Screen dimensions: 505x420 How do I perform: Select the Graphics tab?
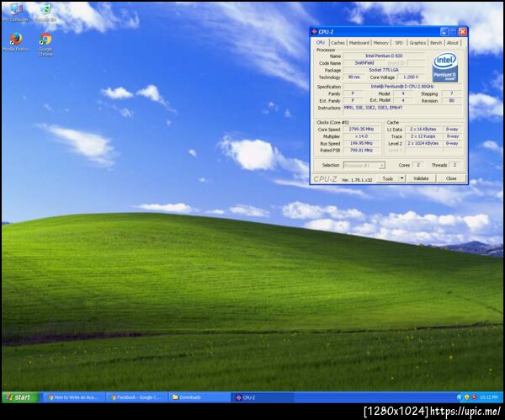417,43
